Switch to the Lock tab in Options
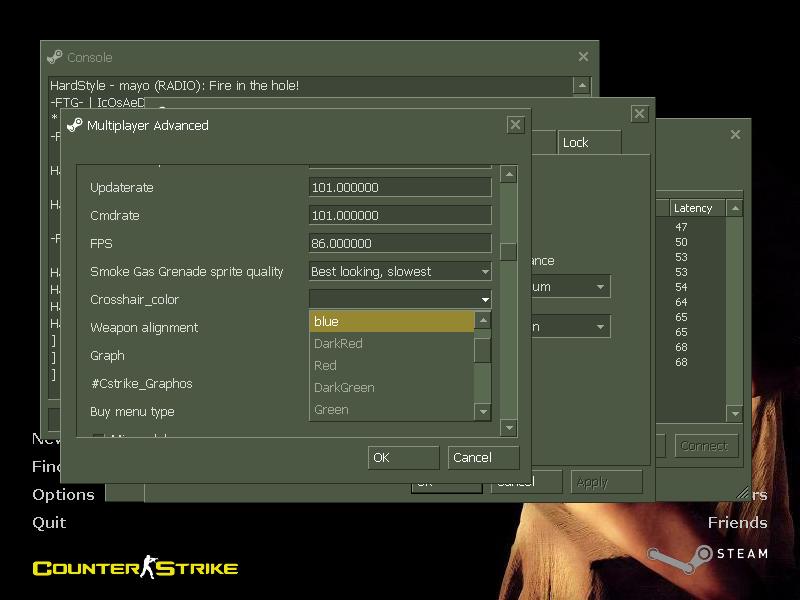This screenshot has height=600, width=800. (x=589, y=142)
